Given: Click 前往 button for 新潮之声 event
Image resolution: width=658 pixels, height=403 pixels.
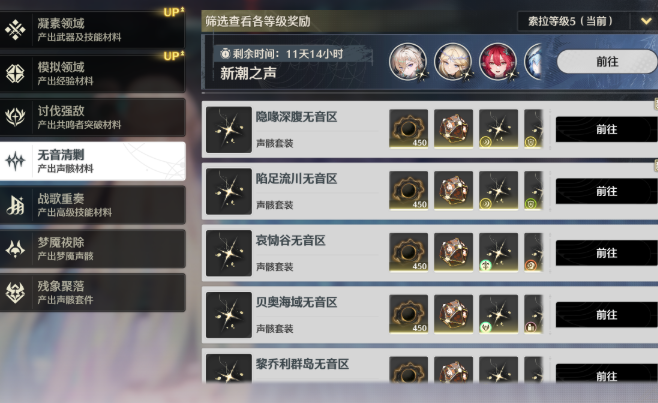Looking at the screenshot, I should (x=607, y=62).
